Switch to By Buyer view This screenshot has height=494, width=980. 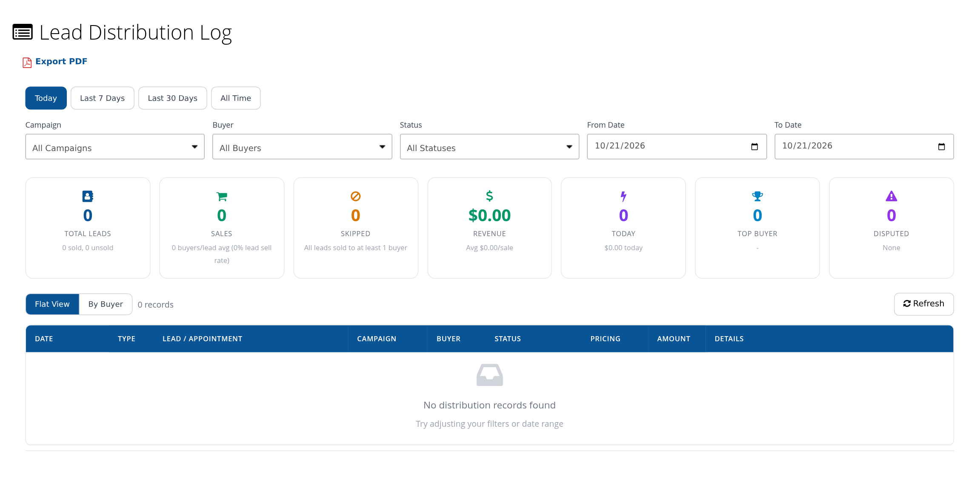pos(106,304)
